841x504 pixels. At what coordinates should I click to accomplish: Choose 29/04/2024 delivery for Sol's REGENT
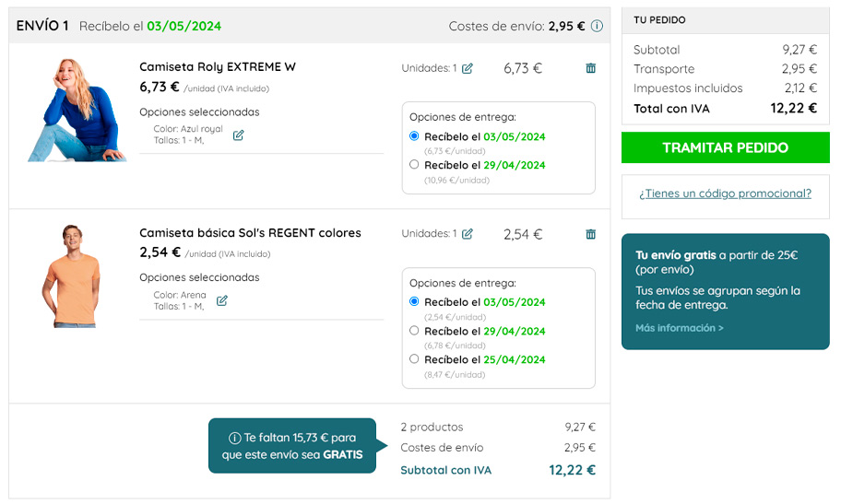pos(414,331)
